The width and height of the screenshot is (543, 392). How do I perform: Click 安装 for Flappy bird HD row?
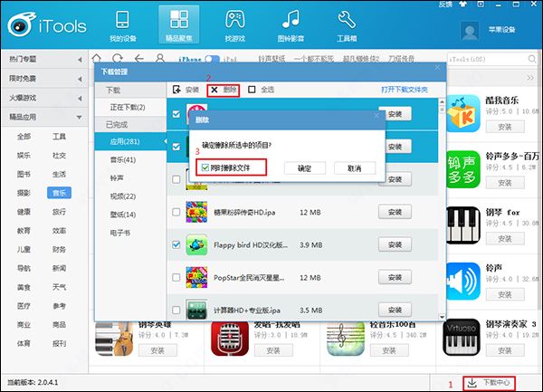tap(395, 244)
